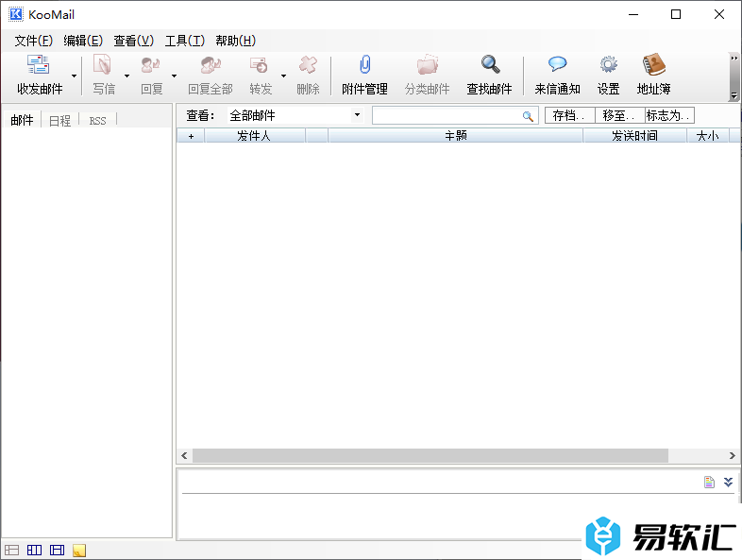
Task: Expand the Forward (转发) dropdown arrow
Action: point(284,76)
